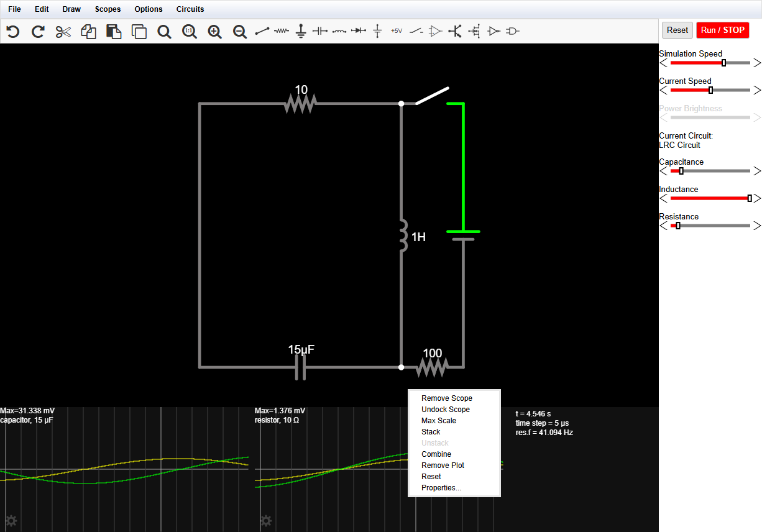762x532 pixels.
Task: Click the Undo arrow icon
Action: (13, 32)
